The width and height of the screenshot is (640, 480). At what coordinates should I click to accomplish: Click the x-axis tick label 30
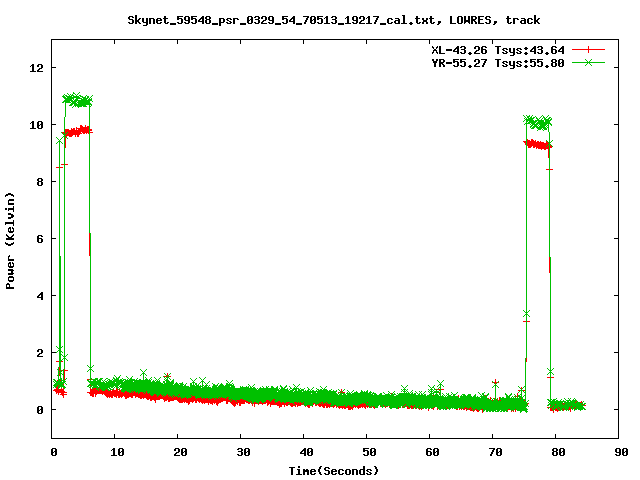pyautogui.click(x=243, y=452)
